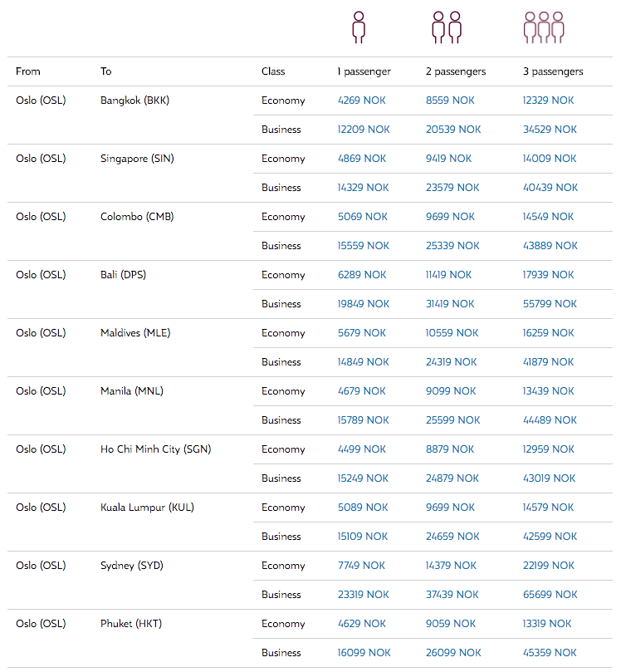Open the 9059 NOK Phuket economy fare
621x672 pixels.
coord(451,624)
